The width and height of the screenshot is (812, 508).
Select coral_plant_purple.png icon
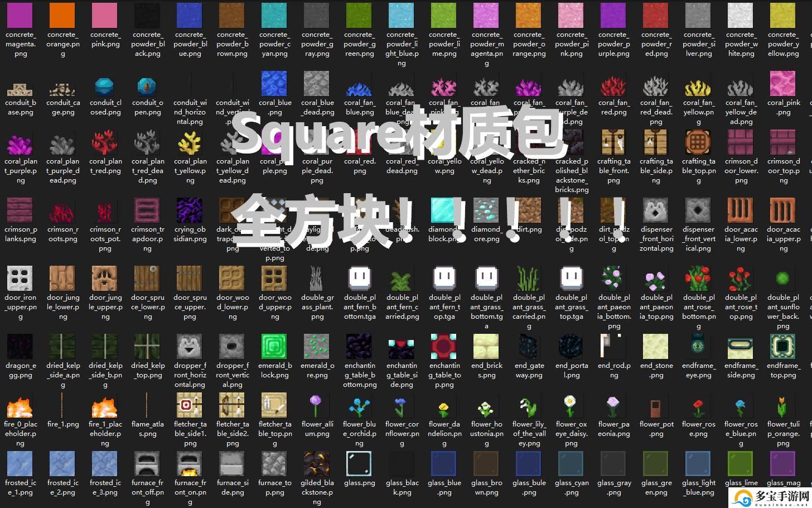[x=20, y=143]
